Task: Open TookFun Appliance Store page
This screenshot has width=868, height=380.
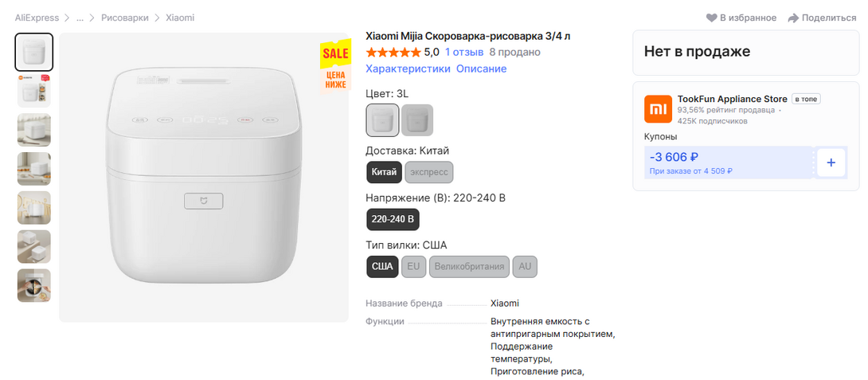Action: [732, 99]
